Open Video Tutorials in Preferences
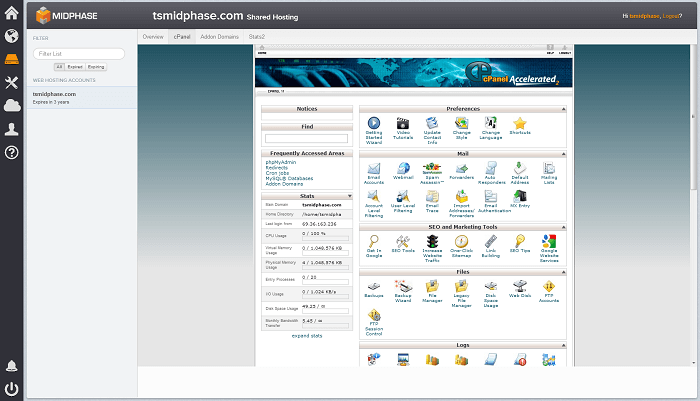Image resolution: width=700 pixels, height=401 pixels. [403, 123]
